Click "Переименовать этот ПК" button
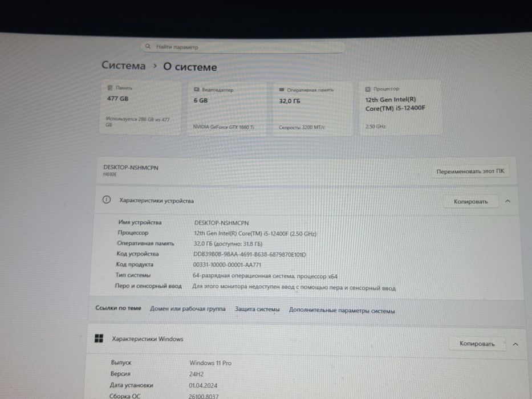This screenshot has height=399, width=532. point(470,172)
